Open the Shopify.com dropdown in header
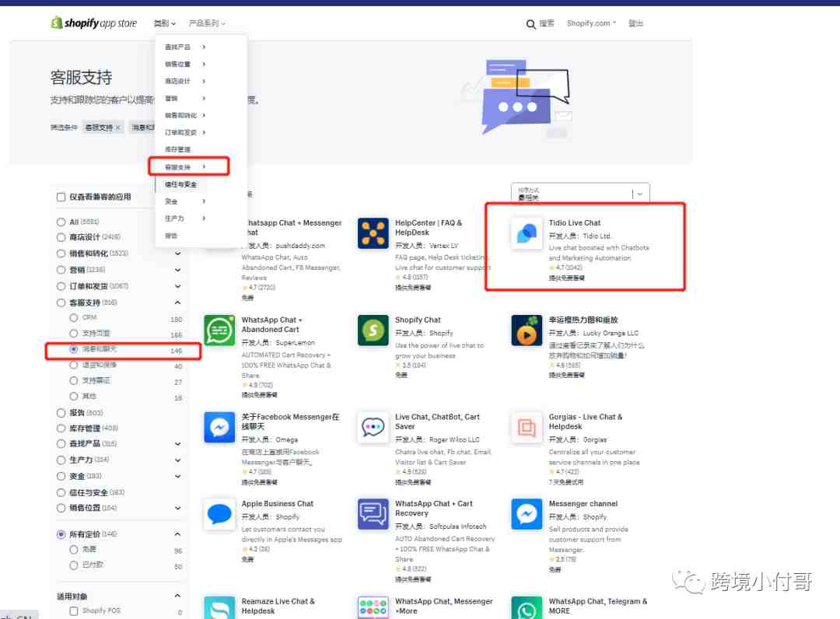The image size is (840, 619). click(x=591, y=23)
